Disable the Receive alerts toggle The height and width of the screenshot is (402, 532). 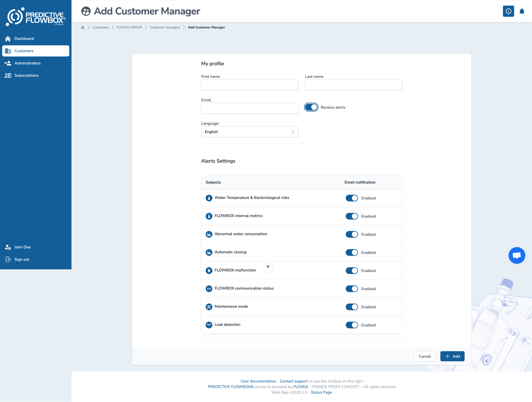coord(311,107)
